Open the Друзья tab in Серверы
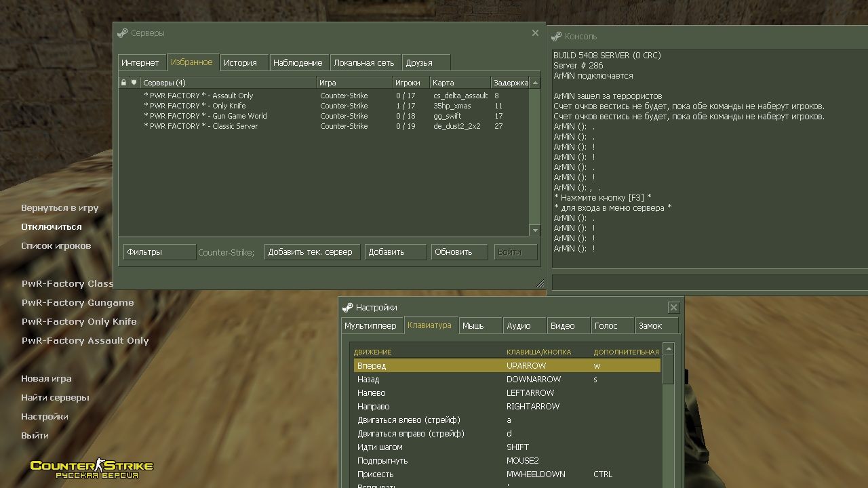 [x=419, y=62]
